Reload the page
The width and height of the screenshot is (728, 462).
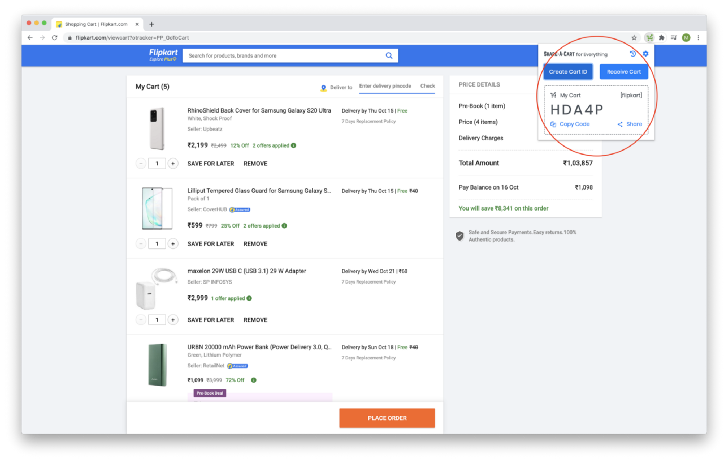point(54,38)
